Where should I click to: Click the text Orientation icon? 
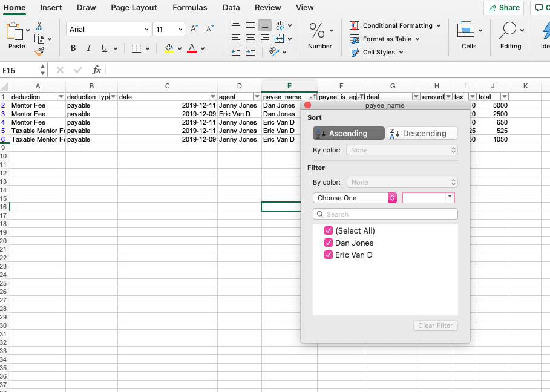[274, 52]
